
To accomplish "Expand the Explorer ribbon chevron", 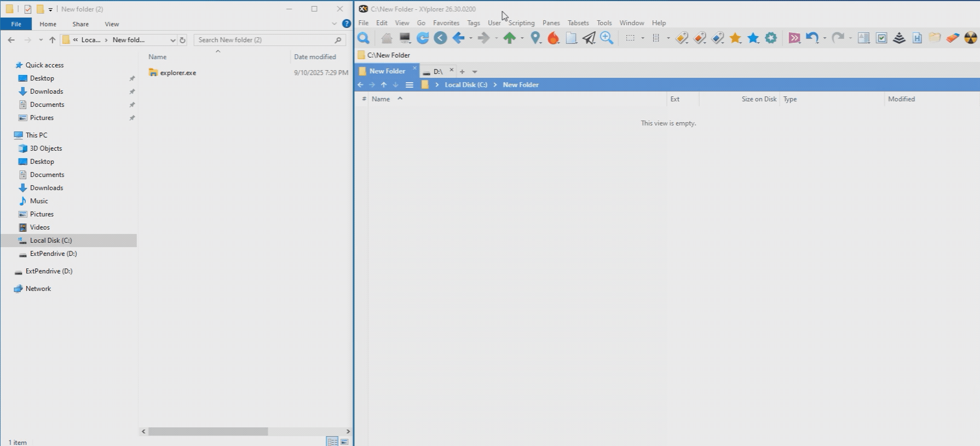I will pos(334,24).
